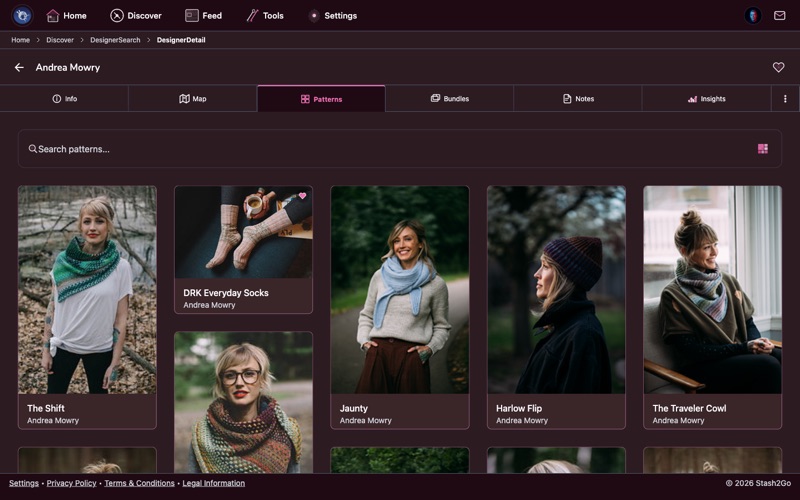800x500 pixels.
Task: Click the Andrea Mowry page heading
Action: 68,67
